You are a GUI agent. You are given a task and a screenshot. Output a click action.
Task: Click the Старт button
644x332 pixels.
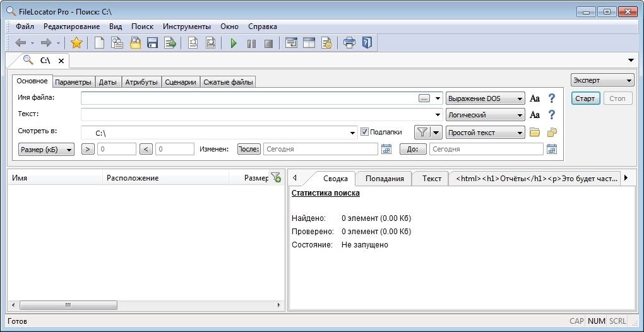585,99
